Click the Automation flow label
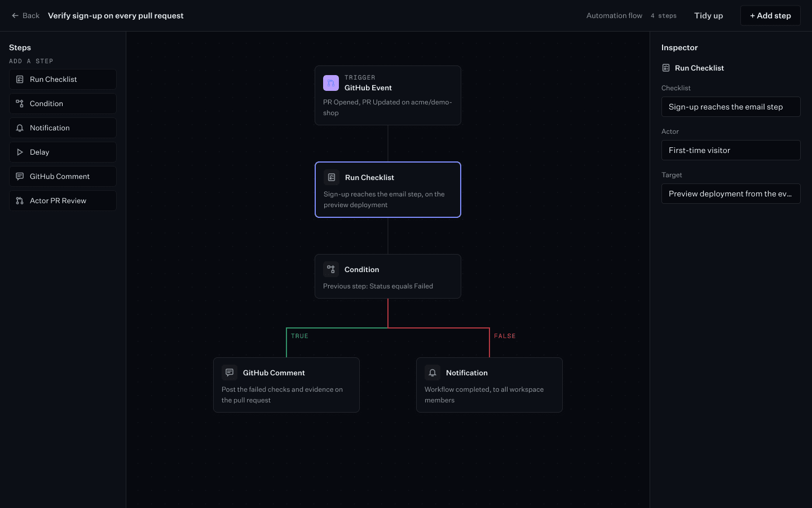 (x=614, y=16)
